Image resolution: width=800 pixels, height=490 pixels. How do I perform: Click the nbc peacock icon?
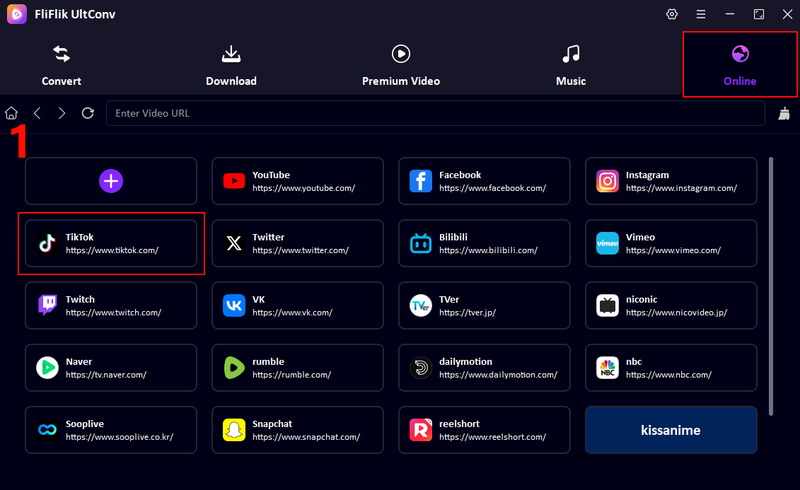point(608,368)
